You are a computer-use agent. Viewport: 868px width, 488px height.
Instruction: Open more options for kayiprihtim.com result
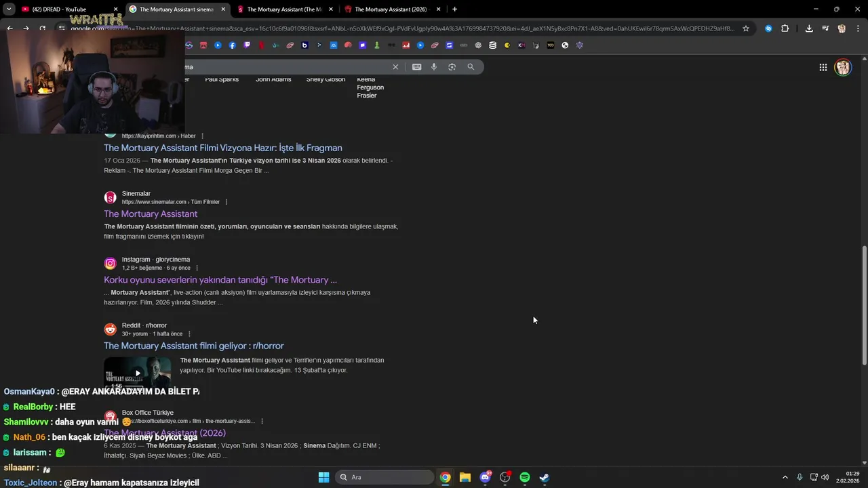click(x=202, y=136)
